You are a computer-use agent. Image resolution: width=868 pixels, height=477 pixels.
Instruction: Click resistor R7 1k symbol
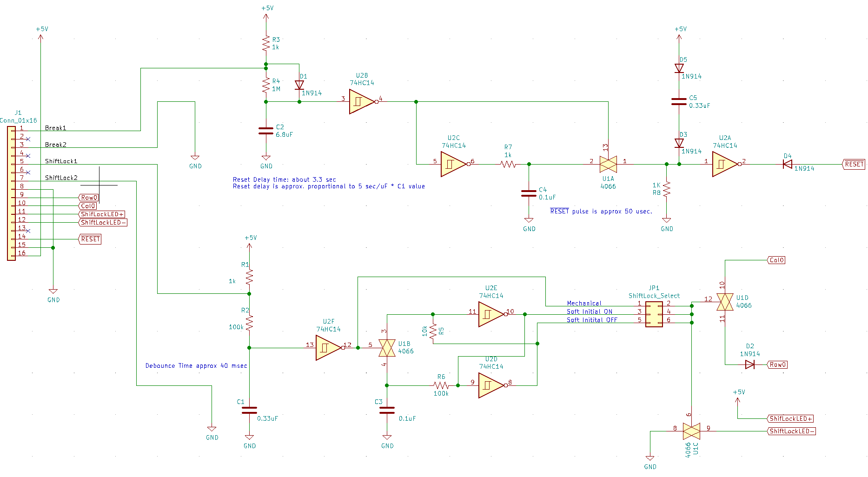coord(508,164)
